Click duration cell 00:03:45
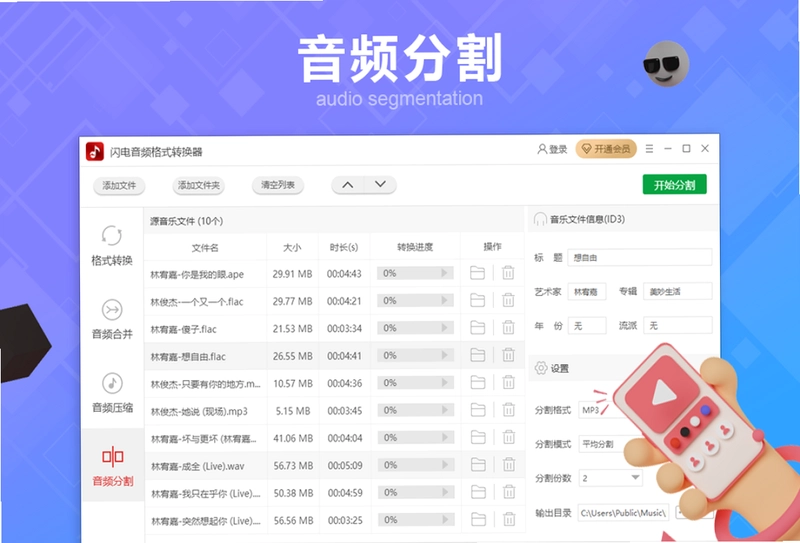The height and width of the screenshot is (543, 800). 345,411
